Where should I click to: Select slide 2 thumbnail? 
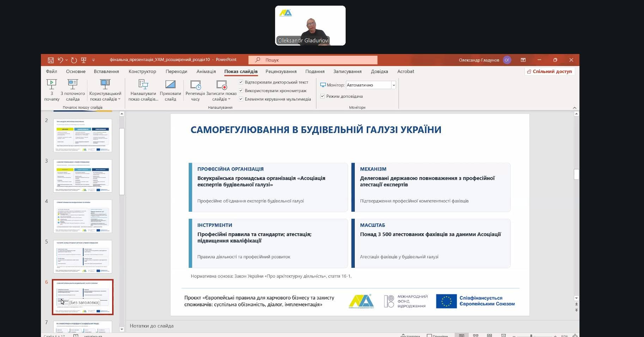click(x=83, y=136)
